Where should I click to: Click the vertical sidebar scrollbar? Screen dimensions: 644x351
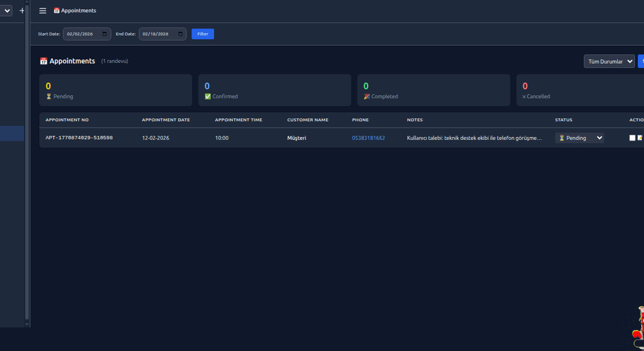pos(26,168)
